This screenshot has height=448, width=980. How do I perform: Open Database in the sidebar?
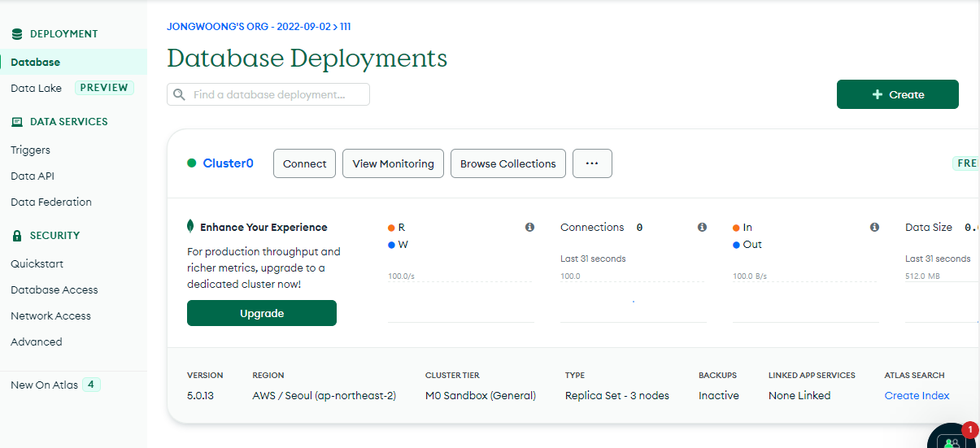click(x=73, y=62)
